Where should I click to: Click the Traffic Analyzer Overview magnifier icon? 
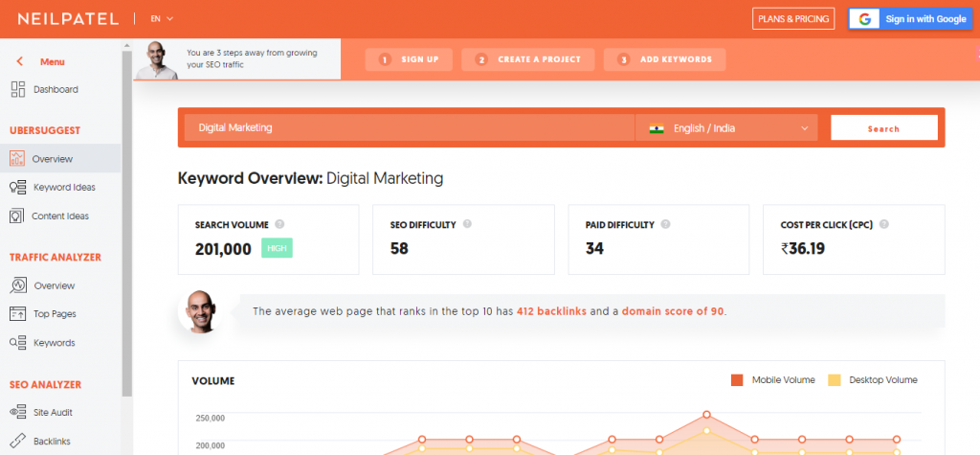(x=18, y=285)
